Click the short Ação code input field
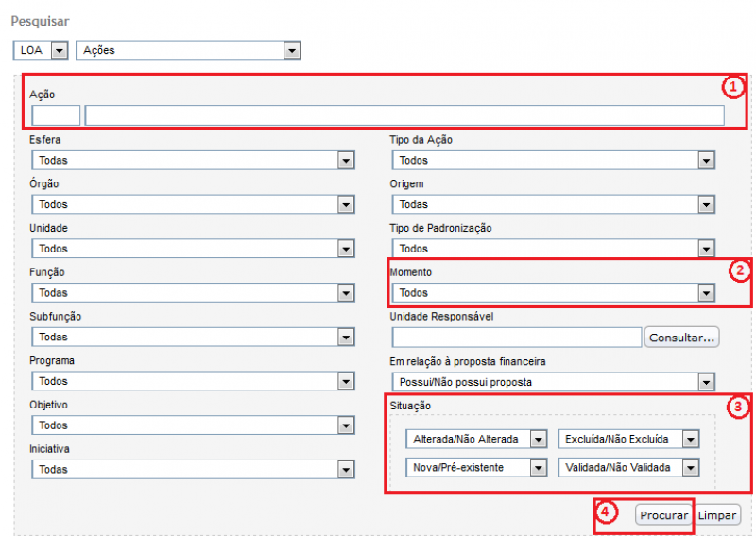The image size is (756, 538). pos(56,115)
